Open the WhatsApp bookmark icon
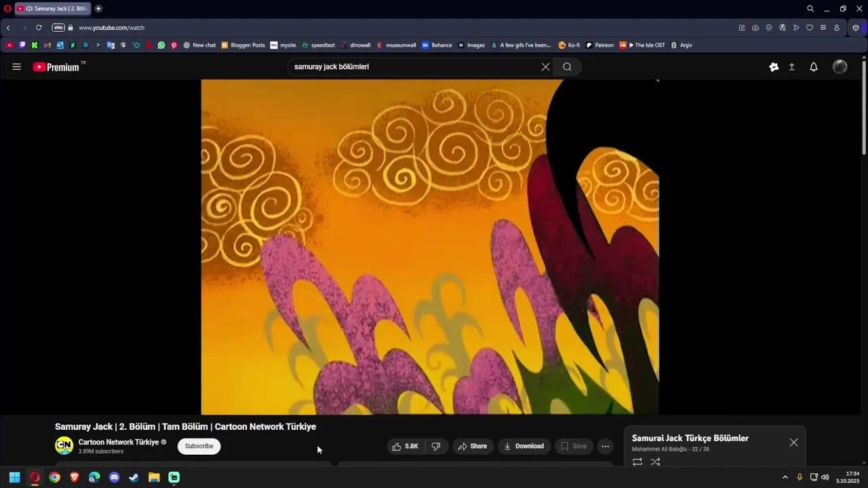Image resolution: width=868 pixels, height=488 pixels. click(x=161, y=45)
